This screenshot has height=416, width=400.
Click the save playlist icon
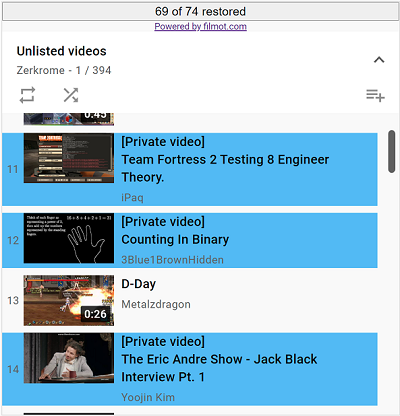coord(375,95)
